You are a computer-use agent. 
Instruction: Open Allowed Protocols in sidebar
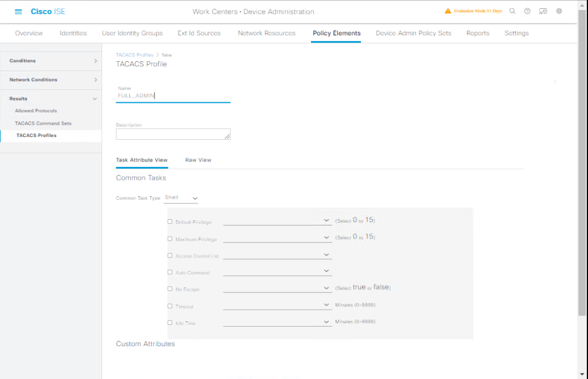coord(36,111)
